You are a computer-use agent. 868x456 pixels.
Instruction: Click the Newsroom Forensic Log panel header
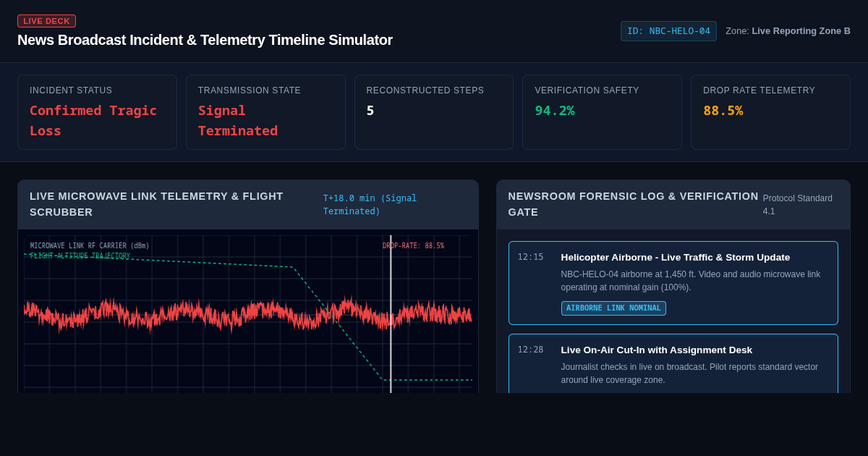click(x=673, y=205)
